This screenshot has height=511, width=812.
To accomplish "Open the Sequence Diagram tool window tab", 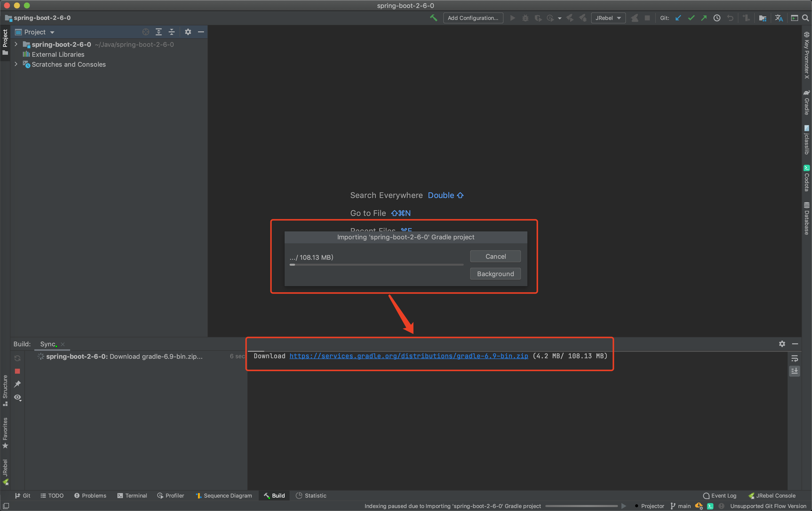I will [224, 496].
